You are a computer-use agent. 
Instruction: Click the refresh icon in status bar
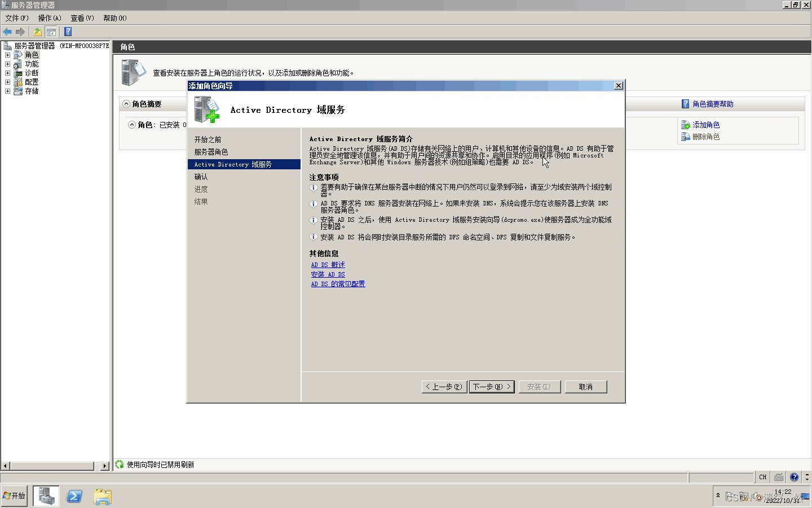click(120, 464)
